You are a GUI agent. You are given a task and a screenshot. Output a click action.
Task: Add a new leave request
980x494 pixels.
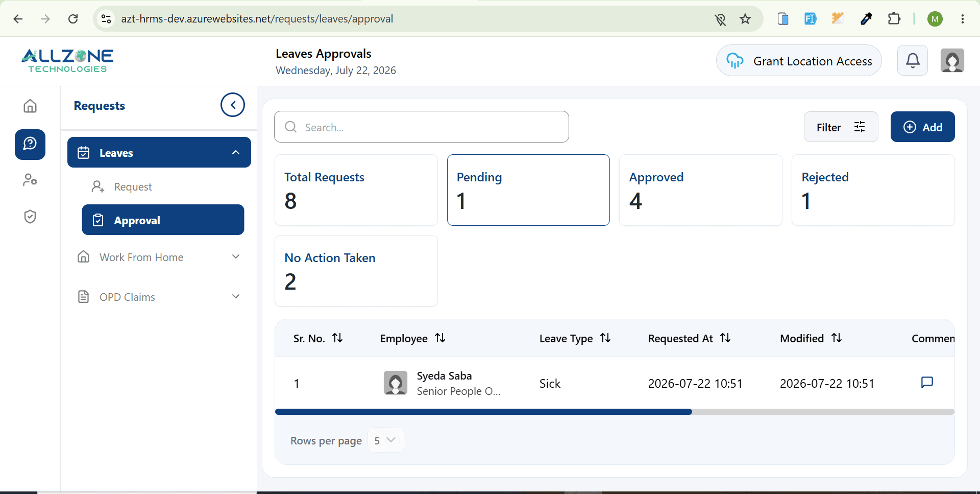point(923,127)
